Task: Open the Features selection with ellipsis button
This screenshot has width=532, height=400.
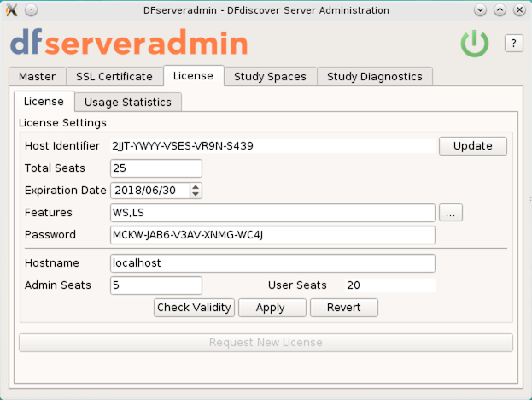Action: [451, 213]
